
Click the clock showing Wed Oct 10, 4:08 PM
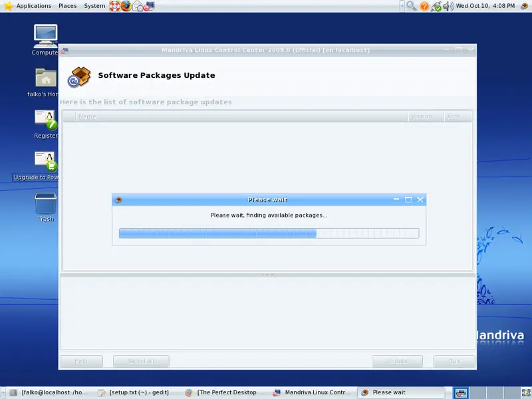485,6
